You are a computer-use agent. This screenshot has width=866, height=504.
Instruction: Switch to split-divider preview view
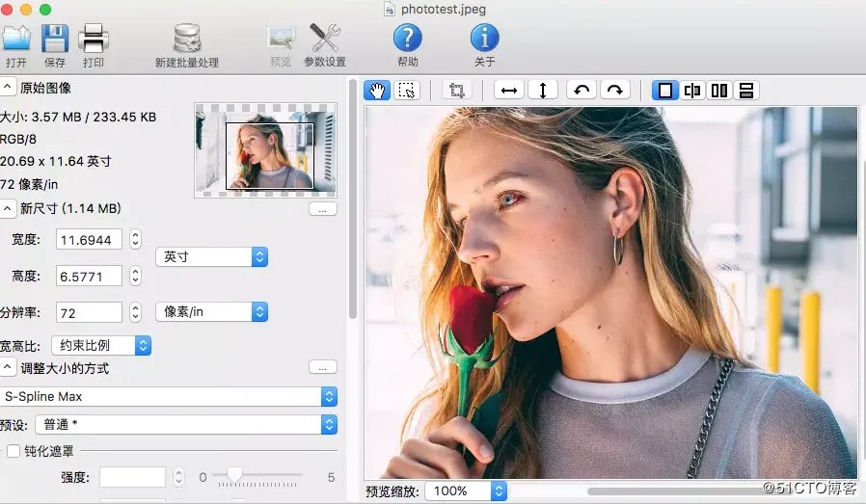[x=692, y=90]
